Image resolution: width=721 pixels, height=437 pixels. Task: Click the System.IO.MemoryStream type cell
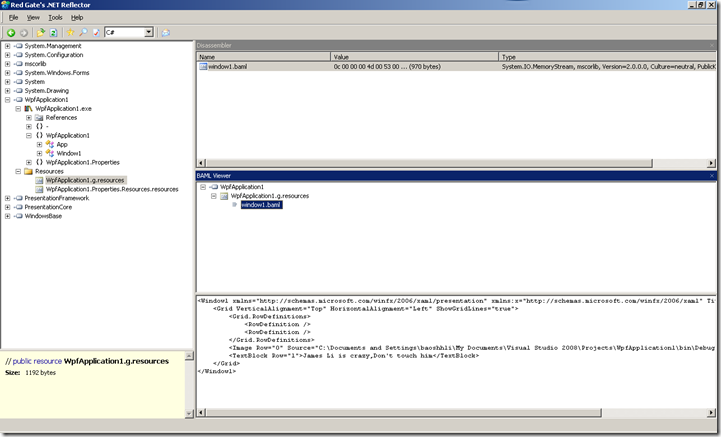coord(608,67)
